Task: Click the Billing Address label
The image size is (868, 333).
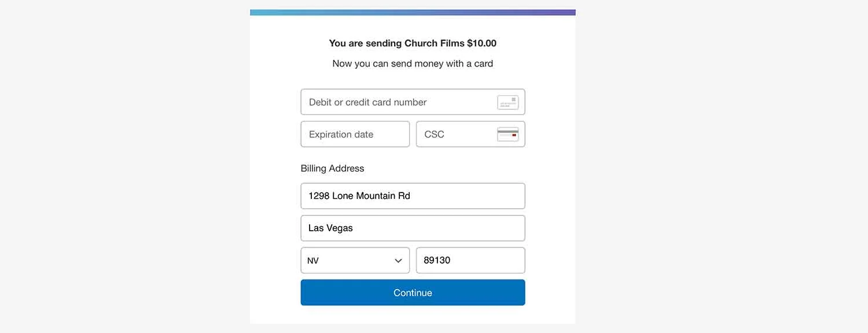Action: 332,168
